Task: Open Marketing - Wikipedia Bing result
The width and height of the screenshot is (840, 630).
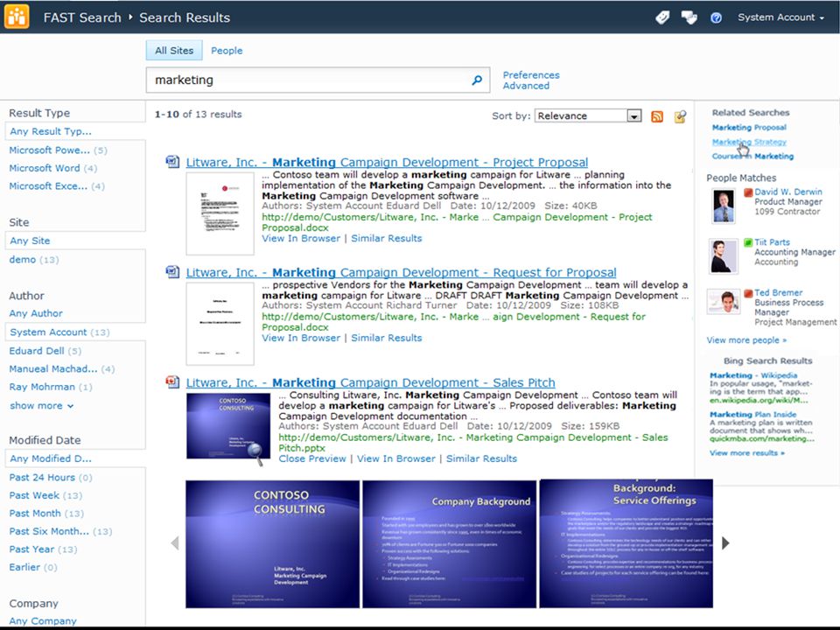Action: (753, 375)
